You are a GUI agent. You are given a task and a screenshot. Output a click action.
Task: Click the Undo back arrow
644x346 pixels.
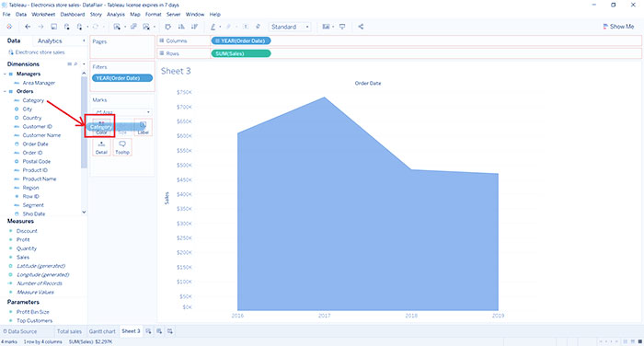click(x=28, y=27)
